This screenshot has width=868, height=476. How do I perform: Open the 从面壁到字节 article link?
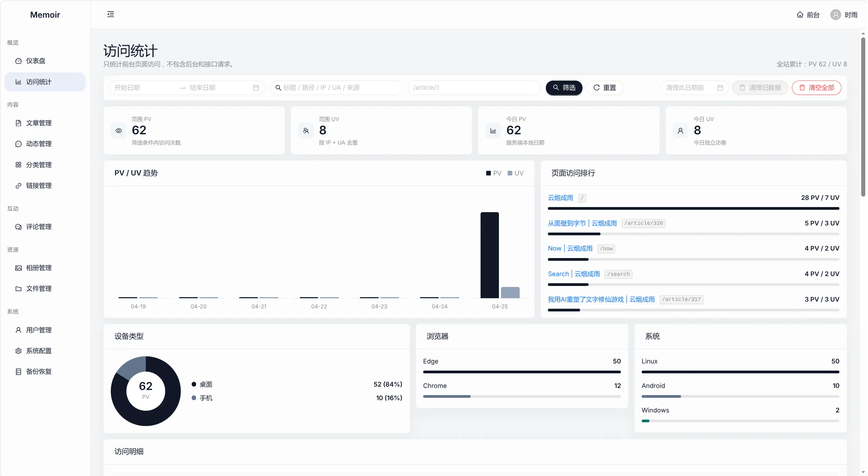(x=582, y=223)
